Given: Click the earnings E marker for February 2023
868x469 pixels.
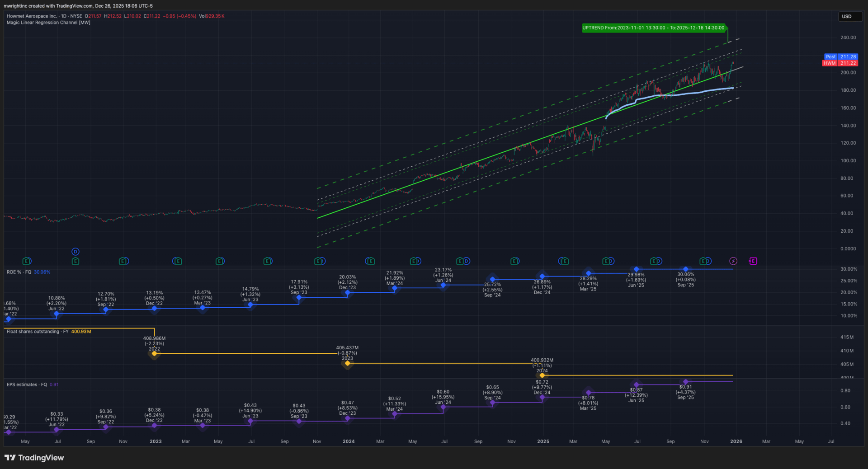Looking at the screenshot, I should pyautogui.click(x=178, y=261).
